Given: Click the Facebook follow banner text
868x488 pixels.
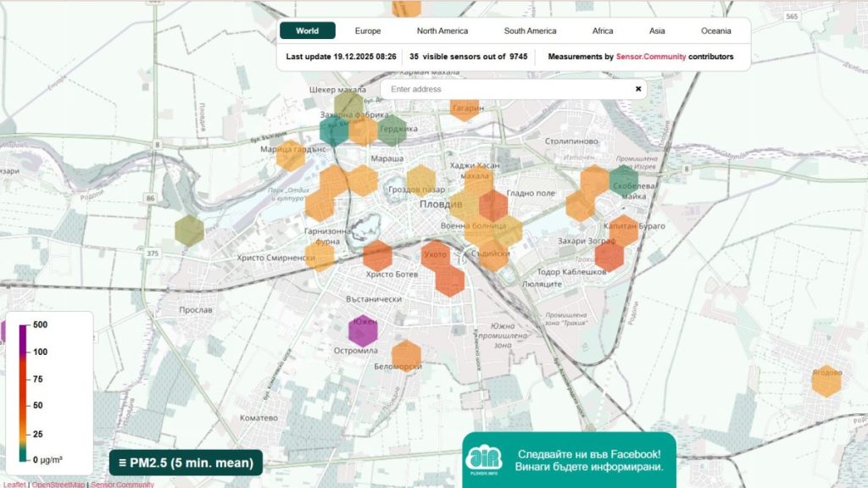Looking at the screenshot, I should pos(588,460).
